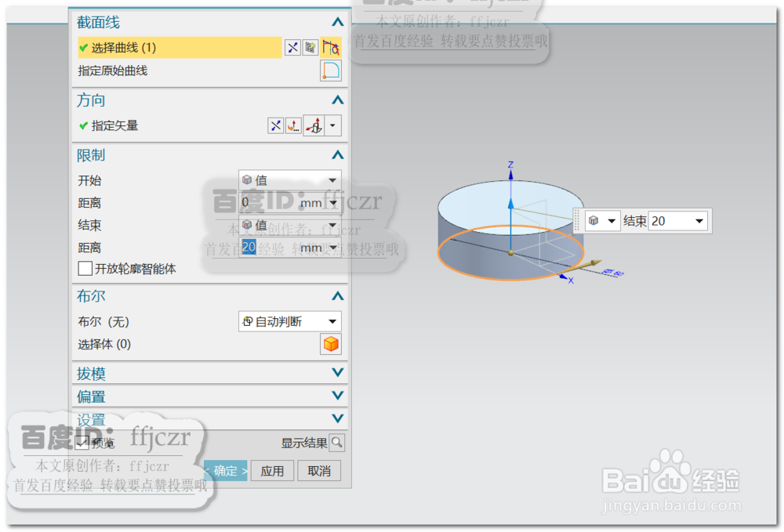Enable the 开放轮廓智能体 checkbox
The image size is (784, 532).
[x=85, y=269]
